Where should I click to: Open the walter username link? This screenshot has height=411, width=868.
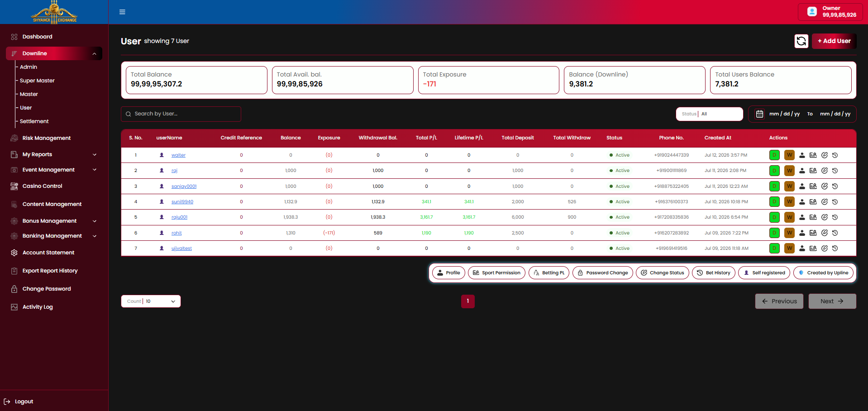pyautogui.click(x=178, y=155)
